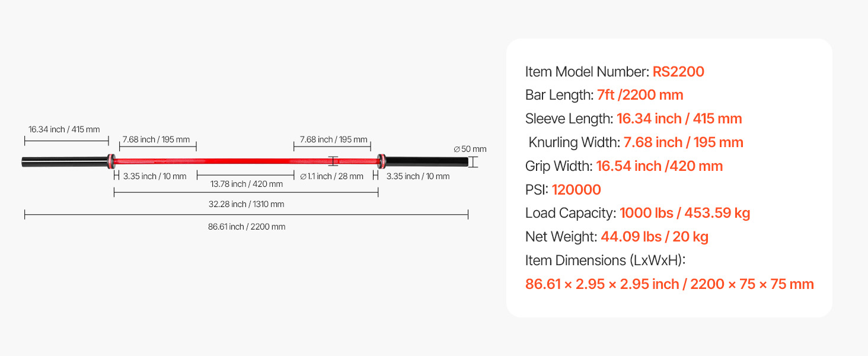This screenshot has height=356, width=868.
Task: Click the left black barbell sleeve
Action: coord(64,161)
